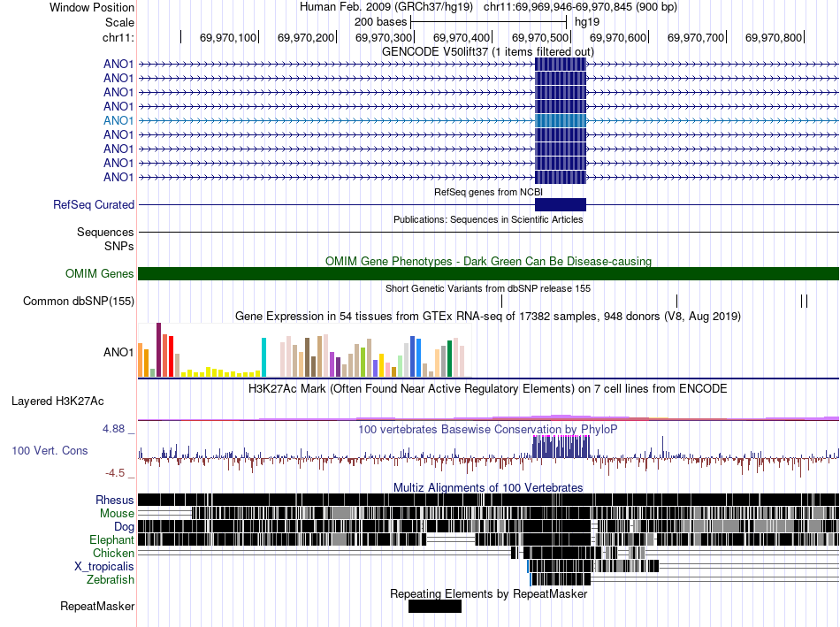This screenshot has height=627, width=840.
Task: Select the conserved PhyloP peak over the exon
Action: coord(561,447)
